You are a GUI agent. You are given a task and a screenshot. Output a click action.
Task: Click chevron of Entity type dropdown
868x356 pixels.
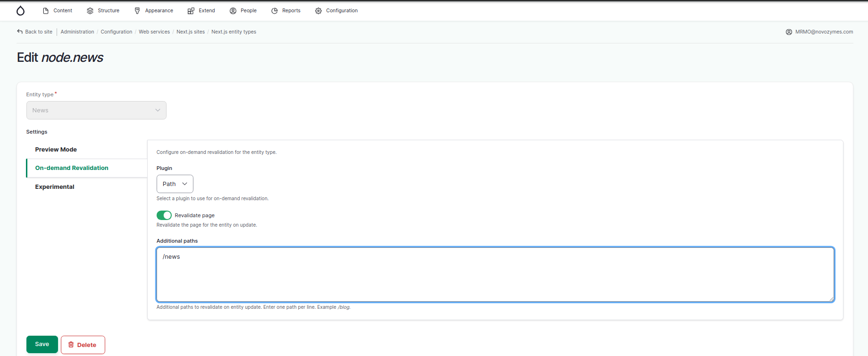point(158,110)
